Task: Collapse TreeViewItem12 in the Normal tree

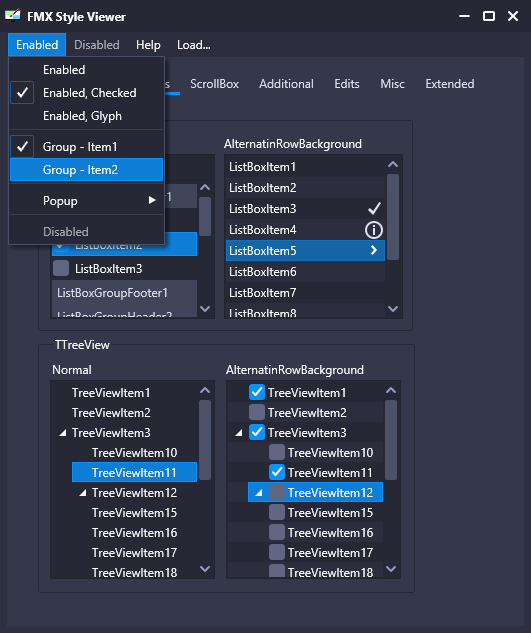Action: [83, 493]
